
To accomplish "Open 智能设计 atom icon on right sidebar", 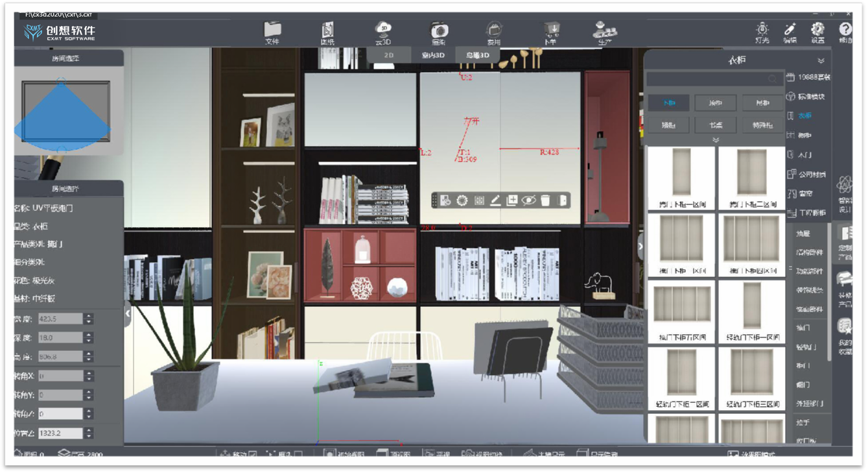I will point(844,186).
